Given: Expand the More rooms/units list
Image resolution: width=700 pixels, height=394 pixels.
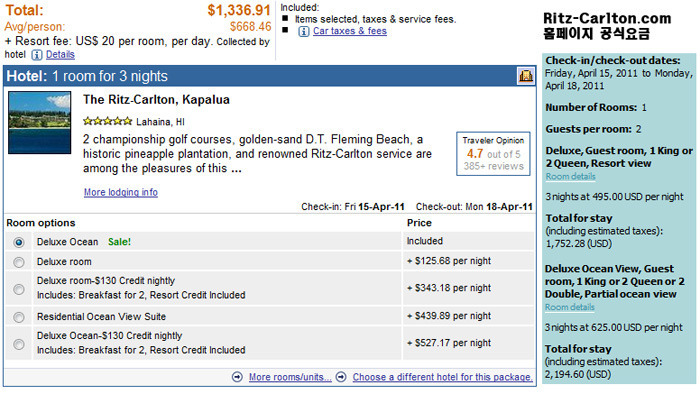Looking at the screenshot, I should pos(290,377).
